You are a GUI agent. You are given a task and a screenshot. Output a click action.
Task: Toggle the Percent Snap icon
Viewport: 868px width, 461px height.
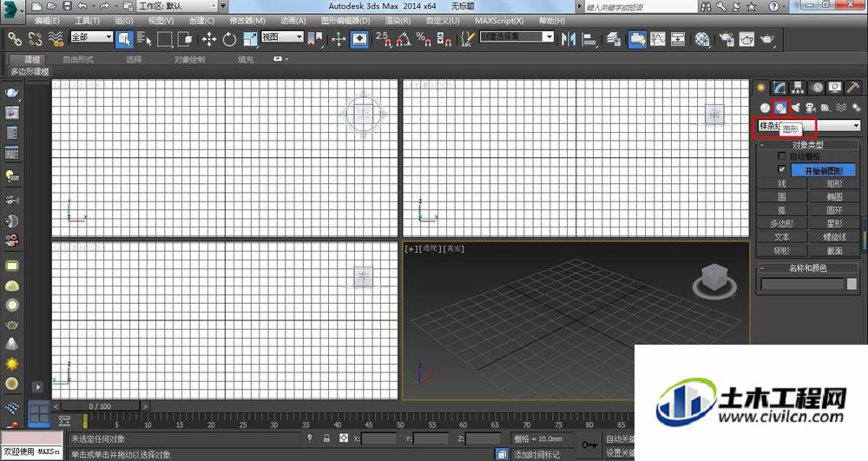(424, 39)
